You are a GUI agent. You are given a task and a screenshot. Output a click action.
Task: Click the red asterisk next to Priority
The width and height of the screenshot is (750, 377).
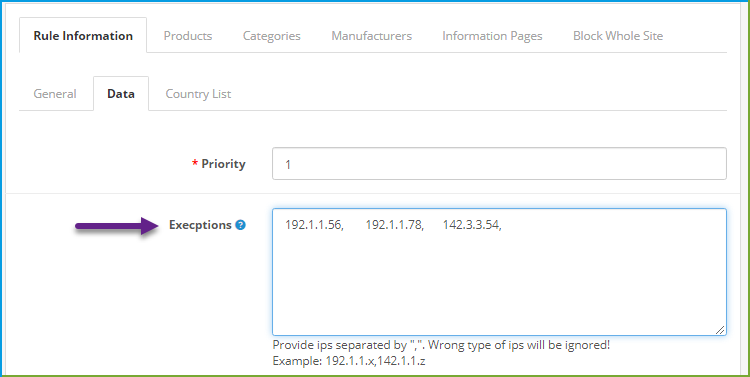[195, 164]
